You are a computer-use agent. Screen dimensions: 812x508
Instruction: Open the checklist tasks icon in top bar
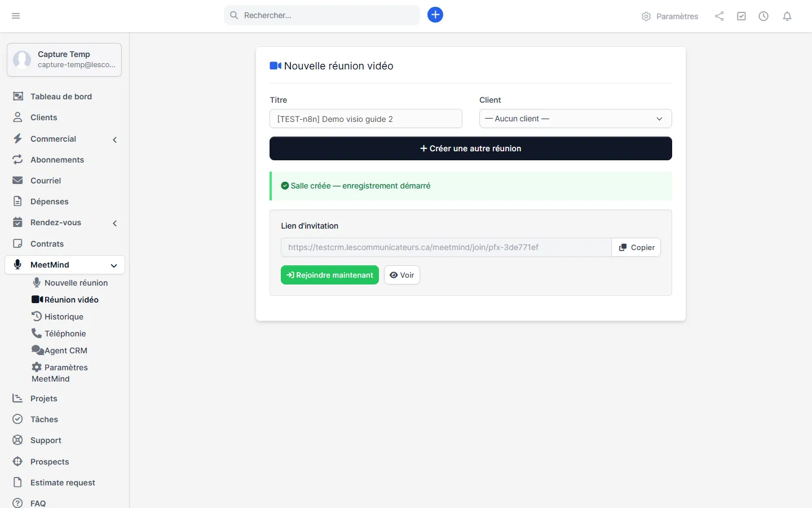(x=742, y=16)
